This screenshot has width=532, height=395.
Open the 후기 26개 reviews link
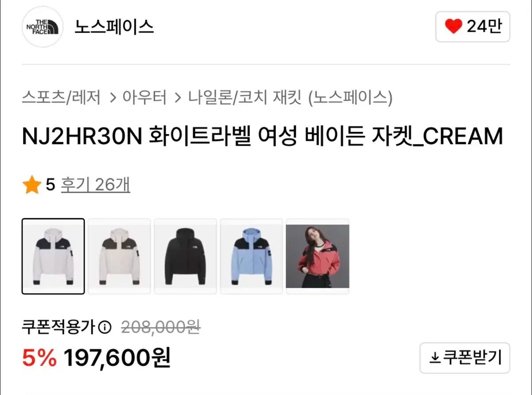pos(95,185)
